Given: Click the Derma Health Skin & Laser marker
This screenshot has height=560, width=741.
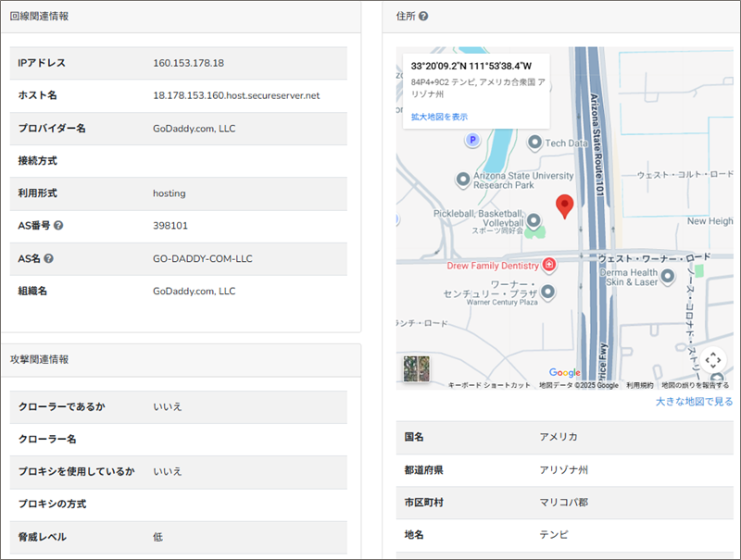Looking at the screenshot, I should click(x=667, y=275).
